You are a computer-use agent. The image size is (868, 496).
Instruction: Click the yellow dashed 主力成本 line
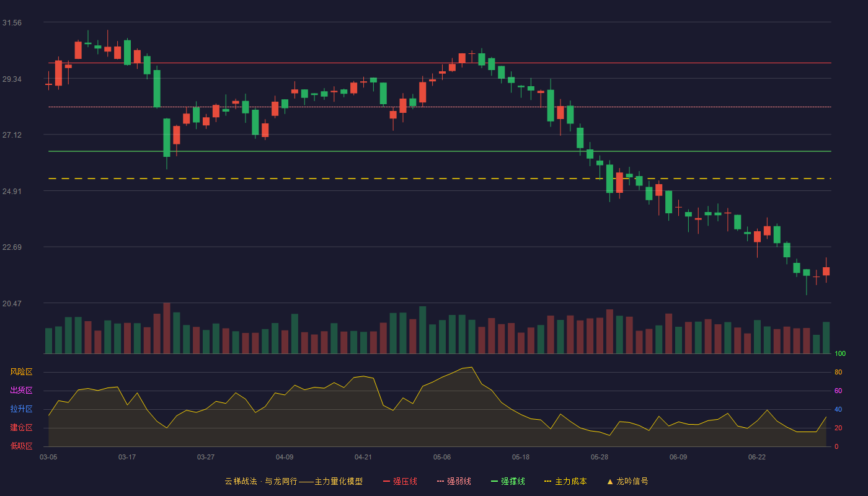(x=440, y=179)
